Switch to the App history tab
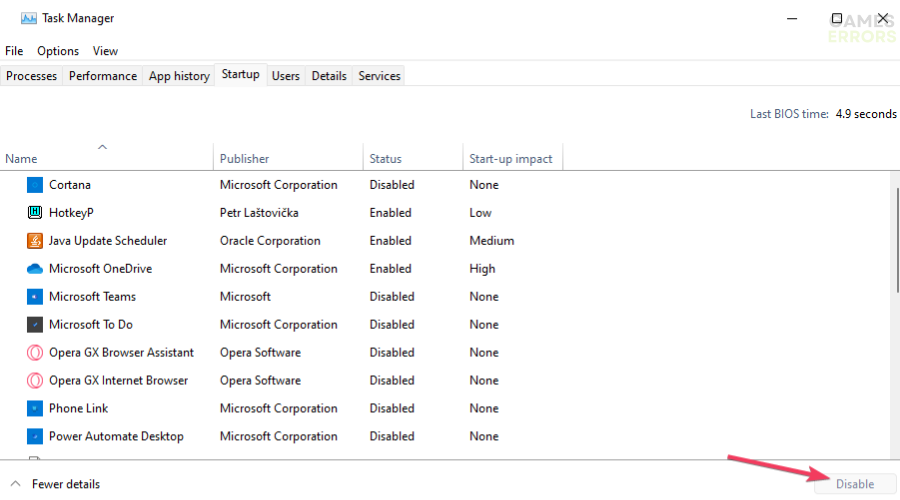Image resolution: width=900 pixels, height=500 pixels. [x=179, y=76]
